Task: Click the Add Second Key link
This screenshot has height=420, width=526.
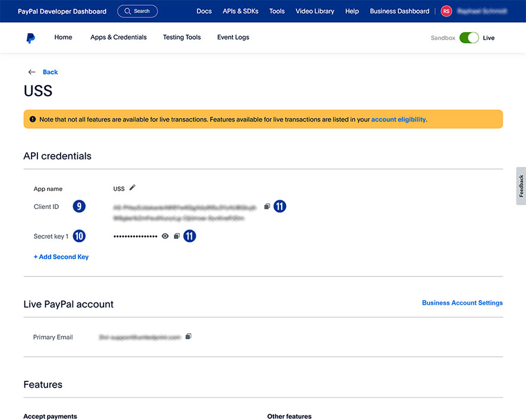Action: (x=61, y=257)
